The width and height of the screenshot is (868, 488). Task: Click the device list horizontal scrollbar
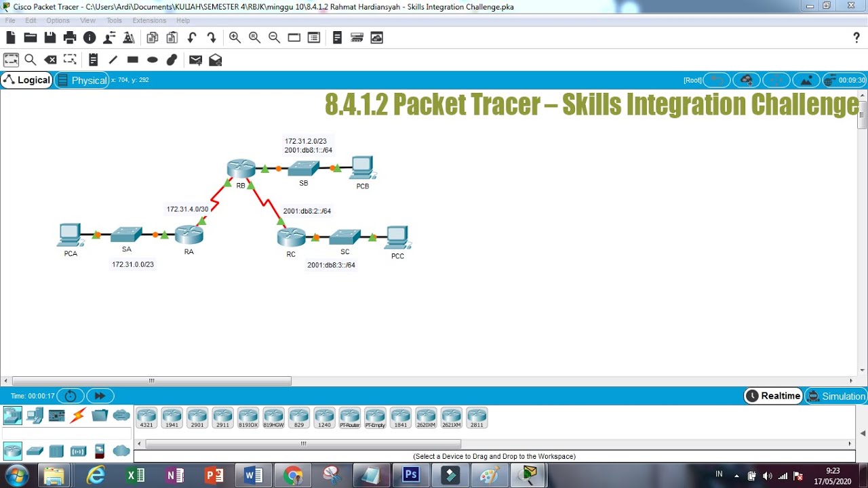pos(303,444)
